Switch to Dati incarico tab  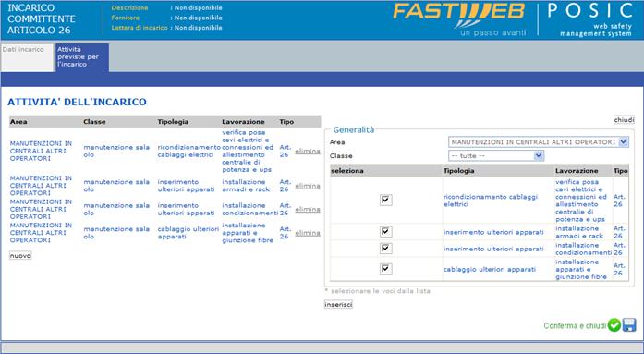(x=27, y=57)
